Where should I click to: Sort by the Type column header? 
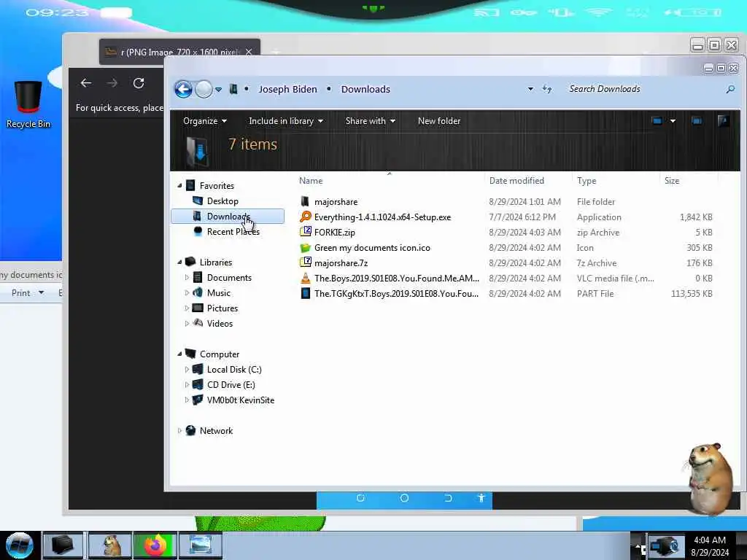tap(587, 181)
